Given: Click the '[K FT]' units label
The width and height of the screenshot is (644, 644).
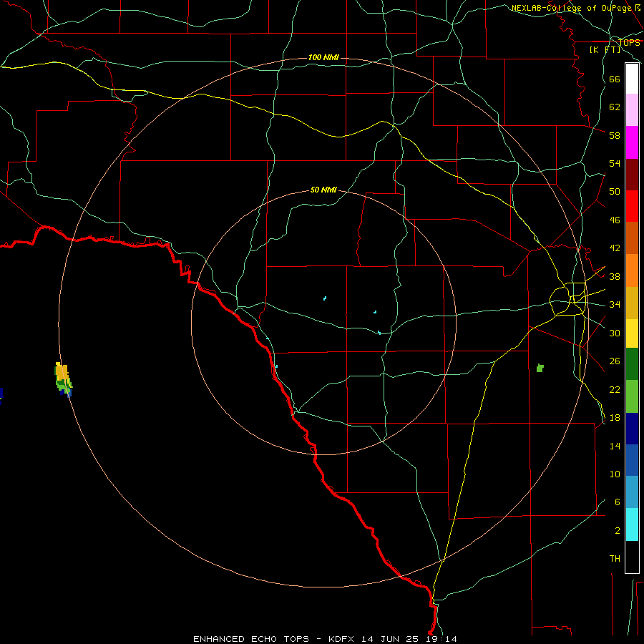Looking at the screenshot, I should (605, 49).
